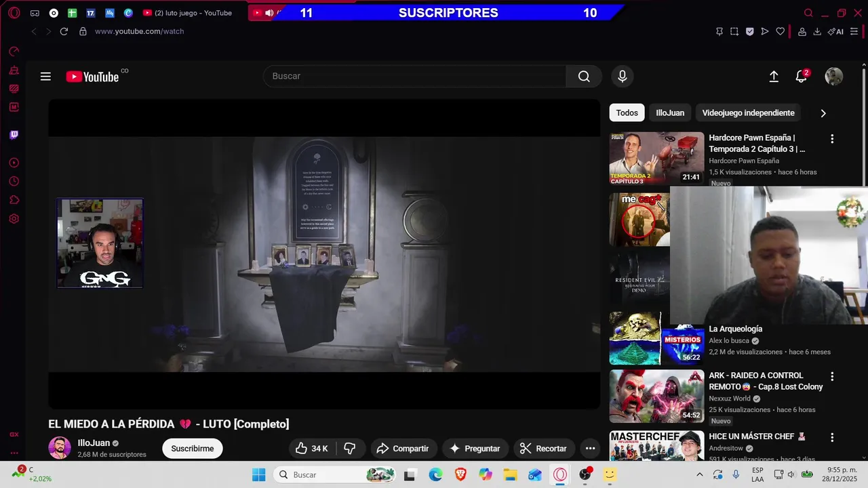This screenshot has height=488, width=868.
Task: Click the Compartir share button
Action: (x=403, y=448)
